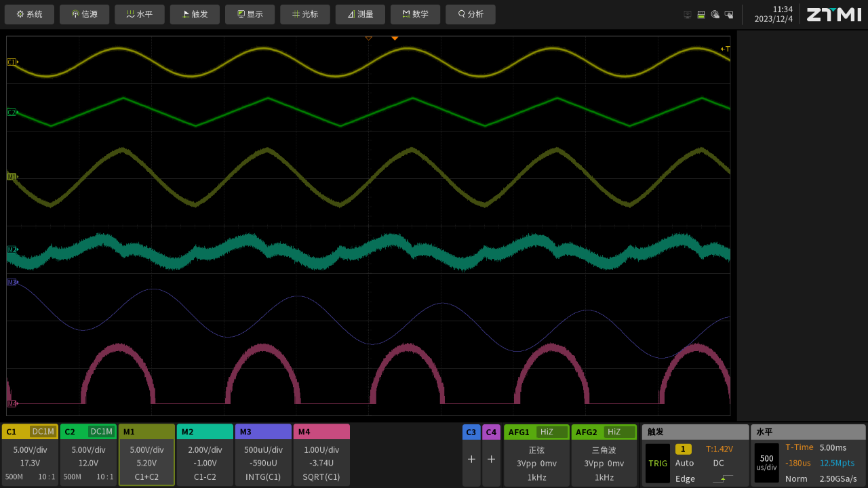Click trigger level marker on right edge
Screen dimensions: 868x488
coord(726,49)
